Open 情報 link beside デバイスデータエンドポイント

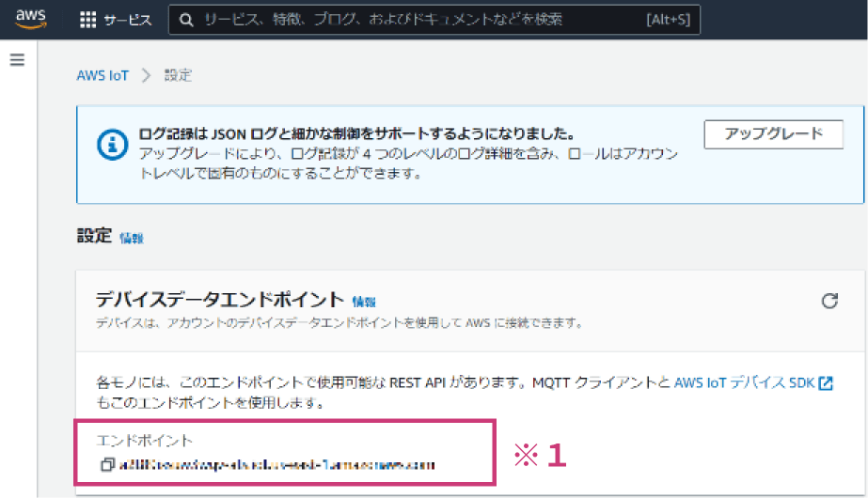point(364,303)
